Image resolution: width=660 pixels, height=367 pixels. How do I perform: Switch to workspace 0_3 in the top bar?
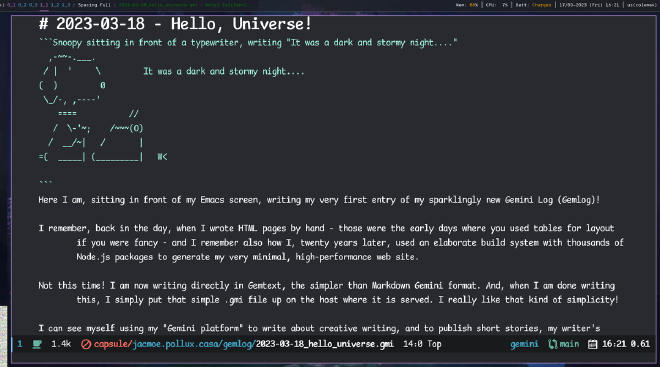33,5
